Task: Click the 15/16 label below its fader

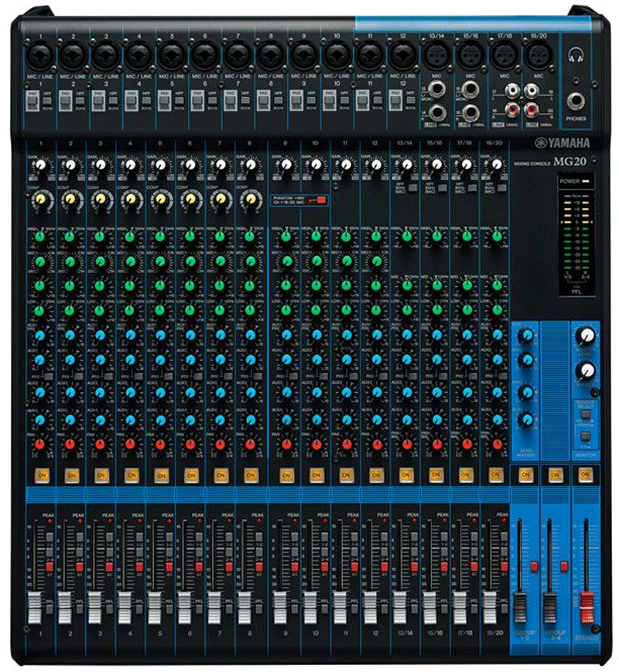Action: [x=435, y=633]
